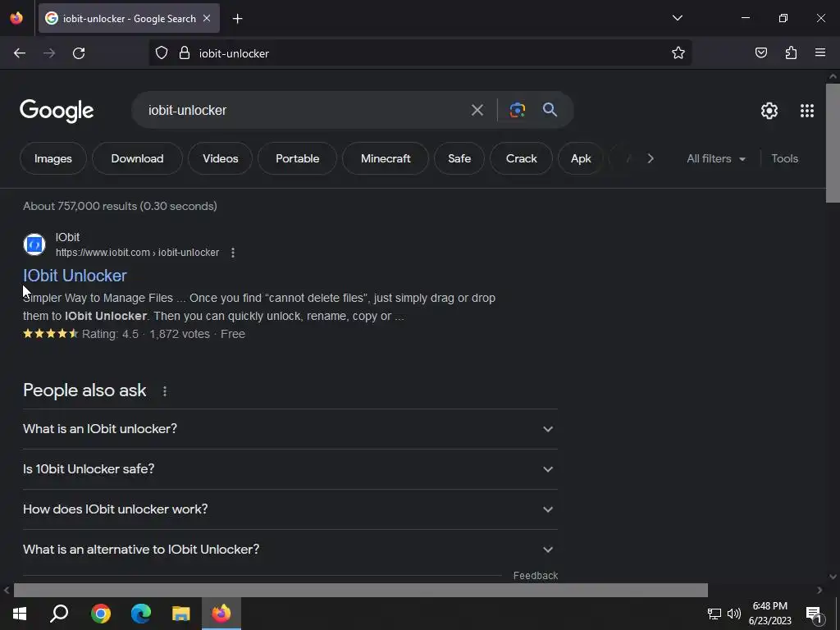This screenshot has width=840, height=630.
Task: Bookmark this page with the star icon
Action: (x=678, y=53)
